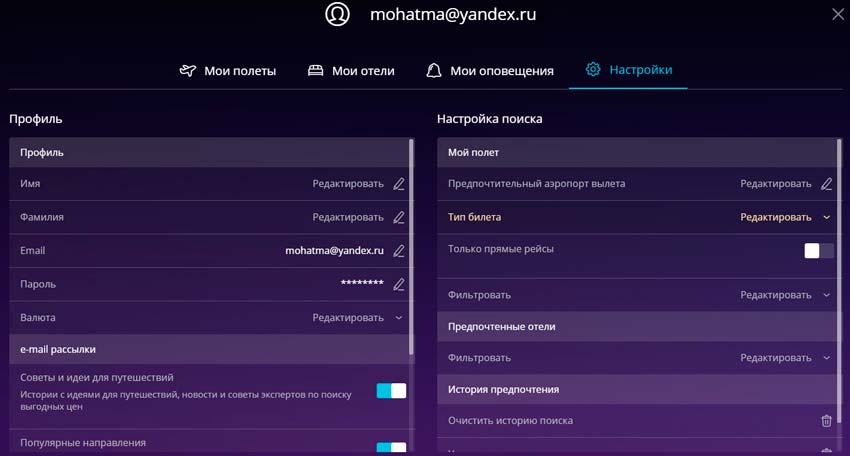Image resolution: width=850 pixels, height=456 pixels.
Task: Click the pencil icon next to Фамилия
Action: coord(399,217)
